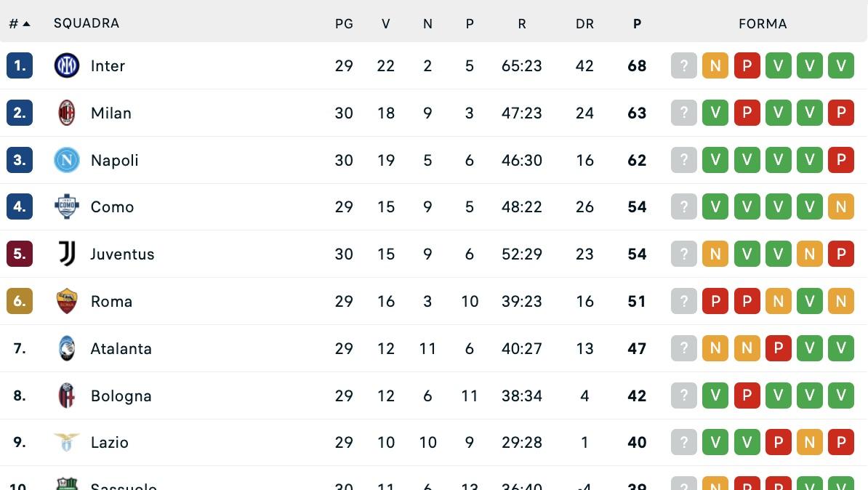This screenshot has width=868, height=490.
Task: Select the Como club crest
Action: tap(66, 206)
